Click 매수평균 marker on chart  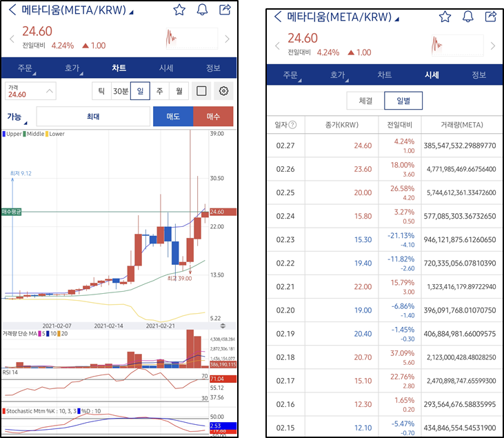[11, 212]
